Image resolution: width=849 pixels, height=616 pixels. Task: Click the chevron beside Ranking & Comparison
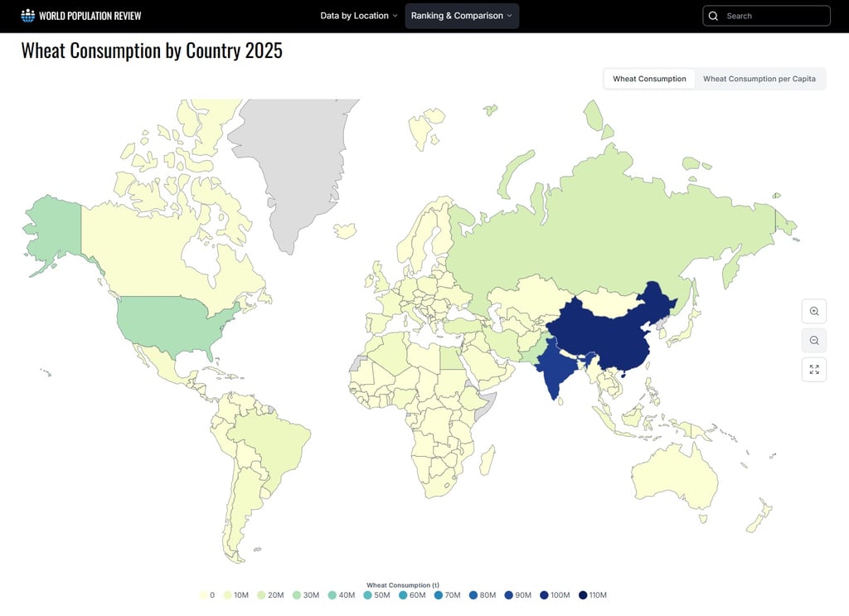tap(509, 15)
